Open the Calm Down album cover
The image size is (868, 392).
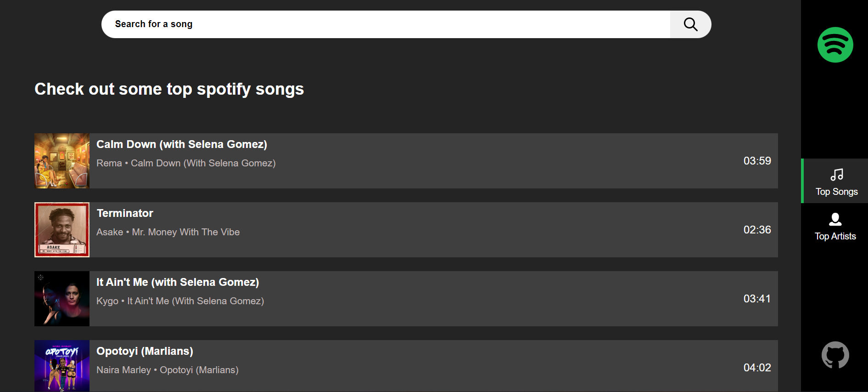click(x=62, y=161)
